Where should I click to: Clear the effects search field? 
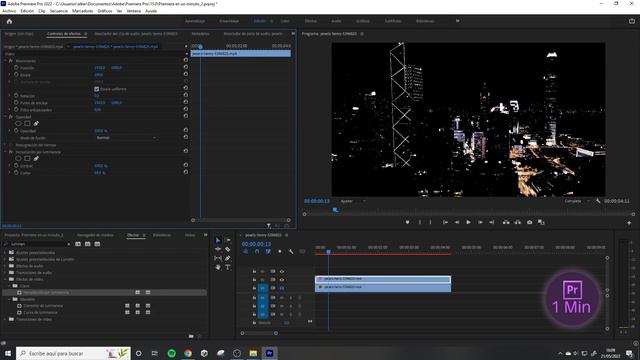(68, 244)
